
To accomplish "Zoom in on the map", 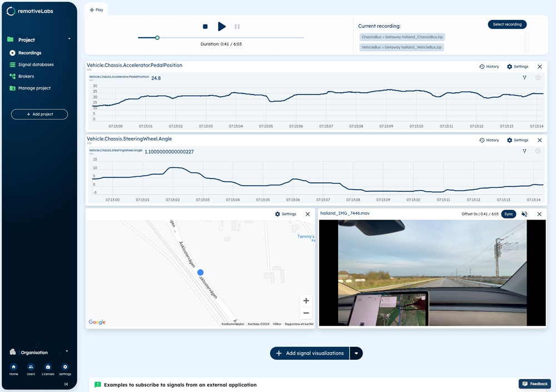I will 306,301.
